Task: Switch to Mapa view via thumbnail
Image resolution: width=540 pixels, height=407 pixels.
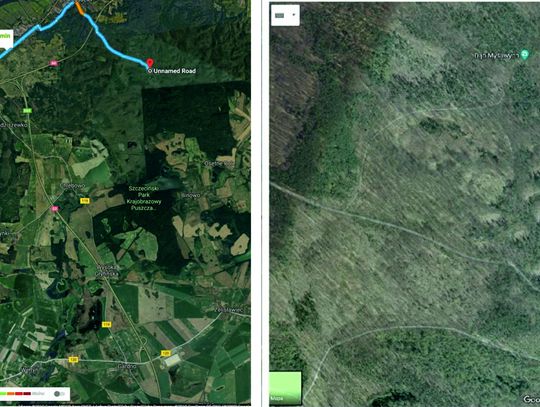Action: [285, 388]
